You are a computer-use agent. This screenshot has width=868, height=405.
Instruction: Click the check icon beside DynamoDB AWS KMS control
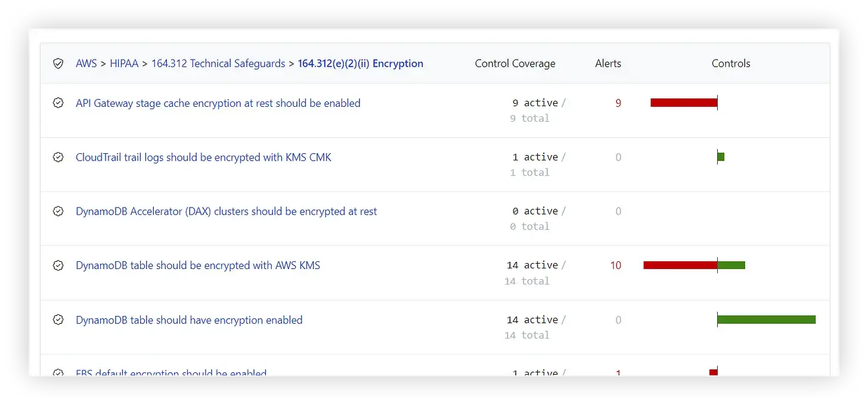pos(58,265)
